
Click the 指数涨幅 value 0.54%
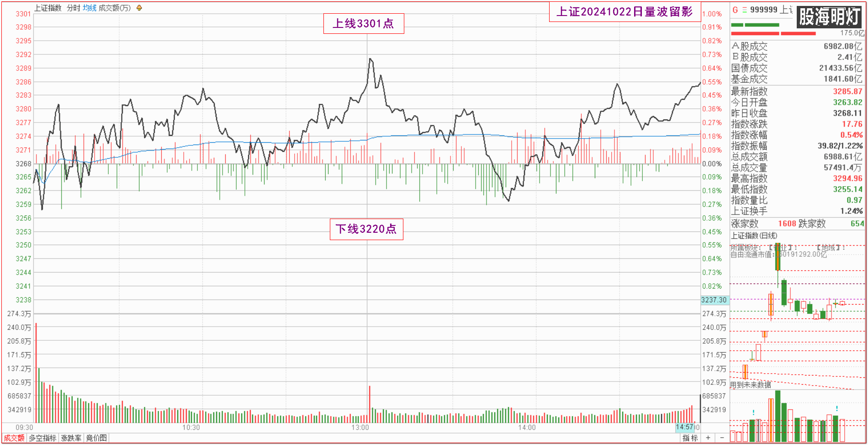coord(852,135)
